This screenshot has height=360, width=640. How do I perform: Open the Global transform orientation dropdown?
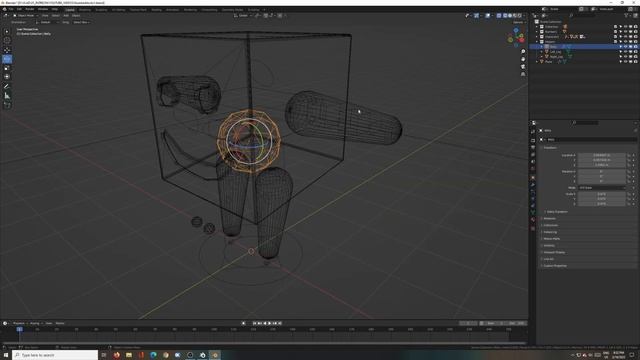click(243, 16)
